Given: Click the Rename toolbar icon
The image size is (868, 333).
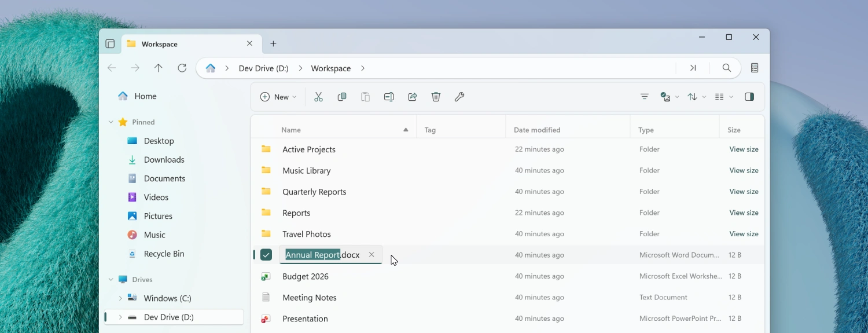Looking at the screenshot, I should pos(389,97).
